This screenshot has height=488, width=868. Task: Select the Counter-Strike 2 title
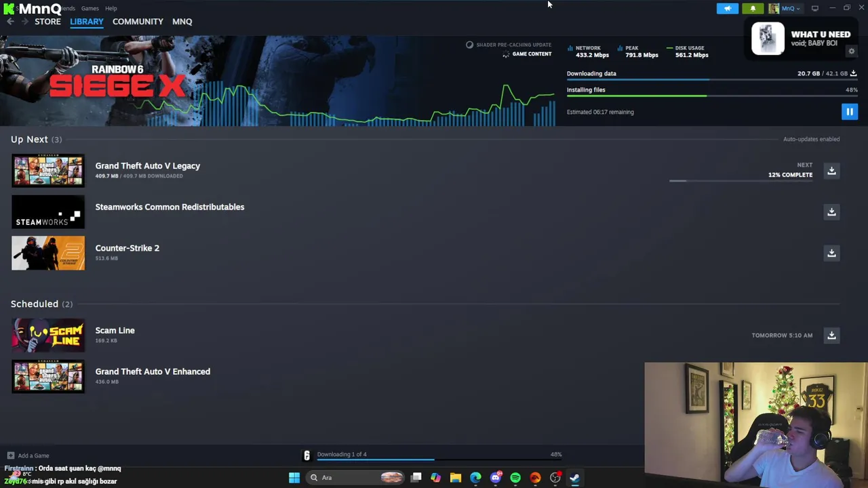click(x=127, y=248)
